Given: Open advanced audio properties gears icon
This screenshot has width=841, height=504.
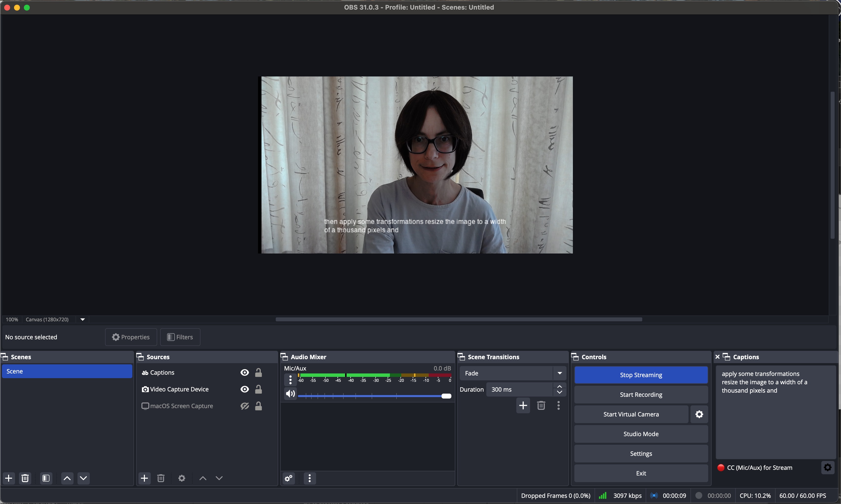Looking at the screenshot, I should coord(289,478).
